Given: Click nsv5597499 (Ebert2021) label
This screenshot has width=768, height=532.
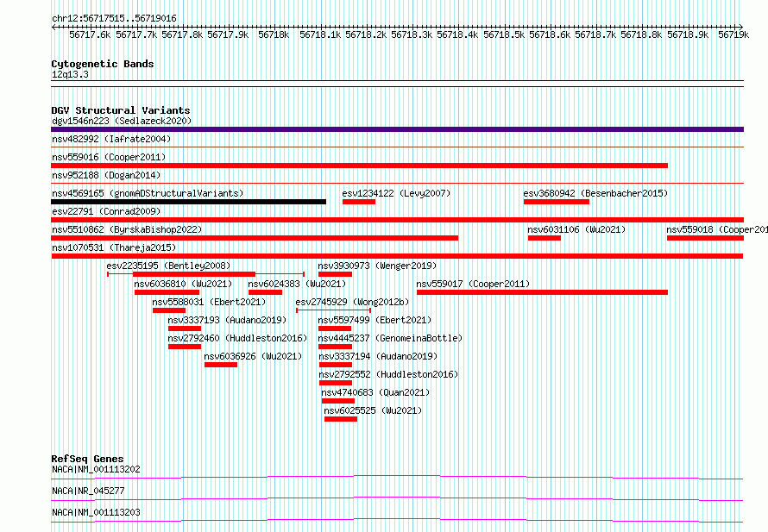Looking at the screenshot, I should point(375,320).
